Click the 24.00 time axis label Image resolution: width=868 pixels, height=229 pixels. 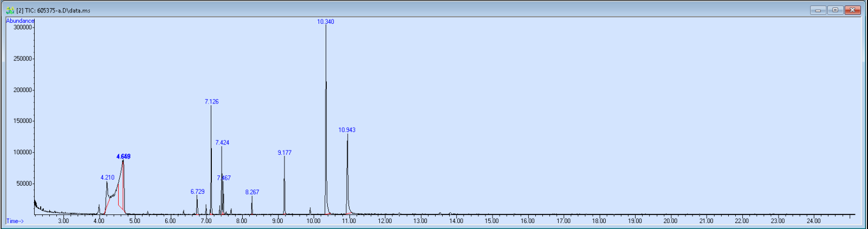[x=814, y=221]
